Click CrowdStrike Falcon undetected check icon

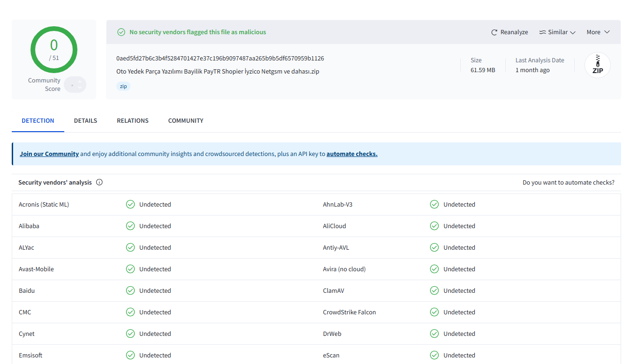tap(434, 312)
